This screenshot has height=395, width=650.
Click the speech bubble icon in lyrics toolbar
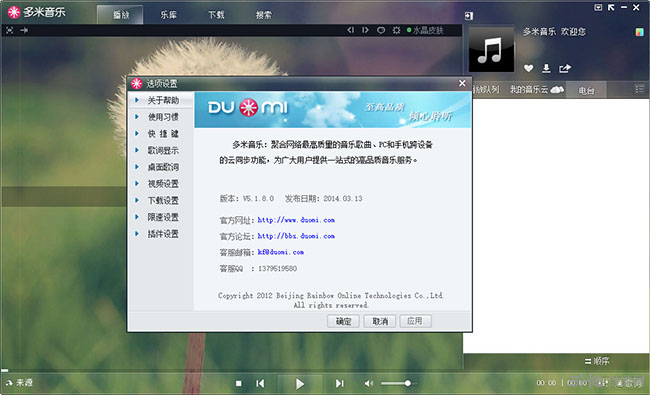tap(381, 30)
